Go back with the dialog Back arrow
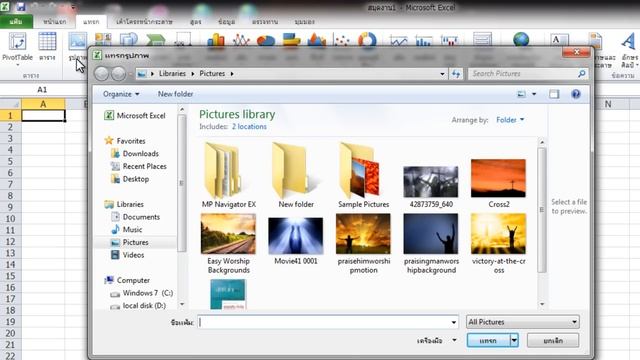Viewport: 640px width, 360px height. (x=102, y=74)
